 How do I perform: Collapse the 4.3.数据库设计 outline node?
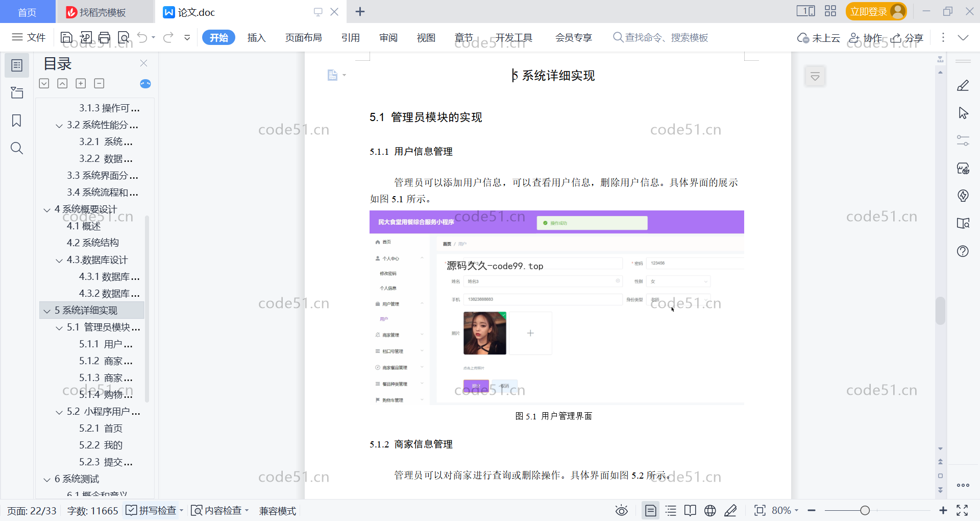(x=59, y=260)
